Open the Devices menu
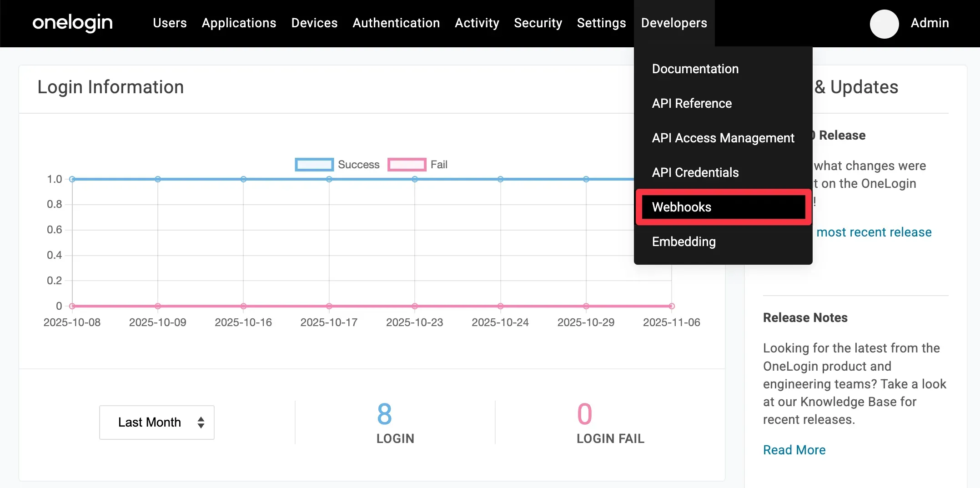The image size is (980, 488). [x=314, y=23]
